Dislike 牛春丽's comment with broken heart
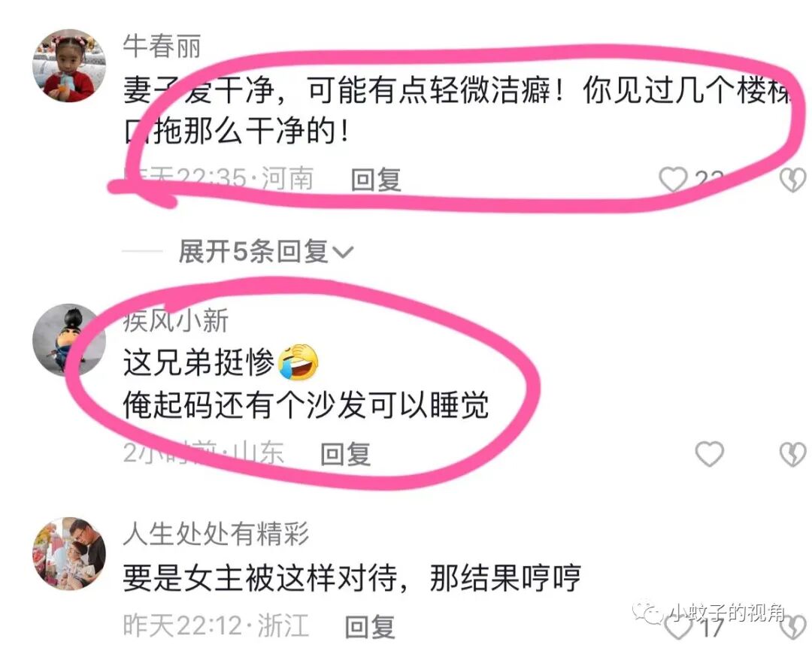The width and height of the screenshot is (812, 648). pyautogui.click(x=793, y=180)
